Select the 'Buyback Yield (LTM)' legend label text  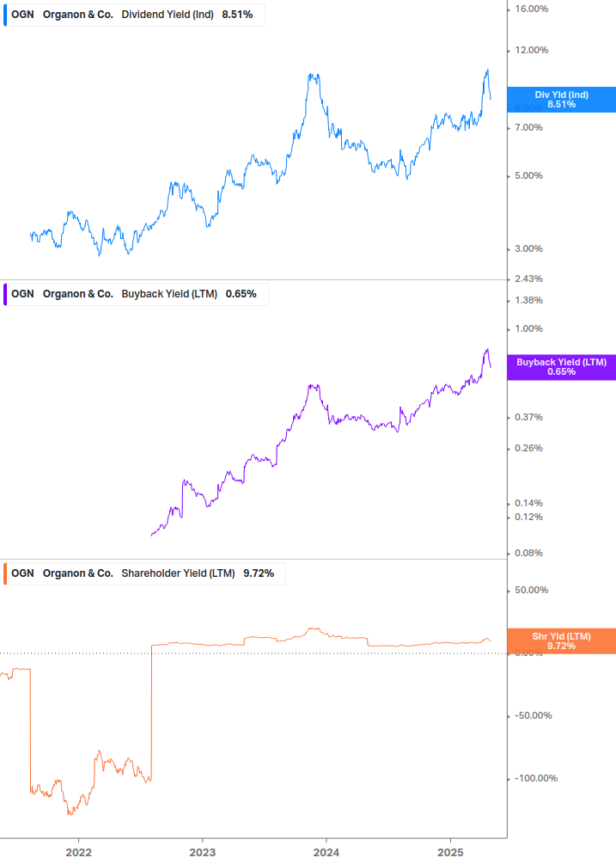169,294
